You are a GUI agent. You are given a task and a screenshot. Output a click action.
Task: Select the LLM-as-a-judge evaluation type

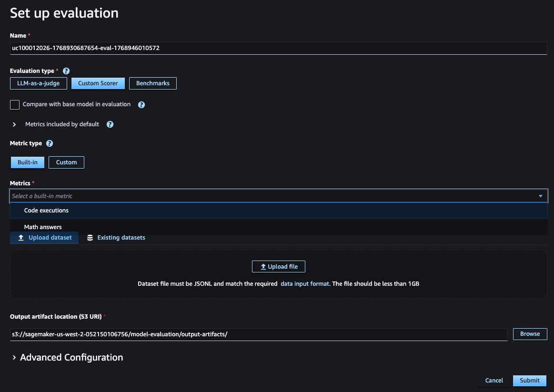click(39, 83)
